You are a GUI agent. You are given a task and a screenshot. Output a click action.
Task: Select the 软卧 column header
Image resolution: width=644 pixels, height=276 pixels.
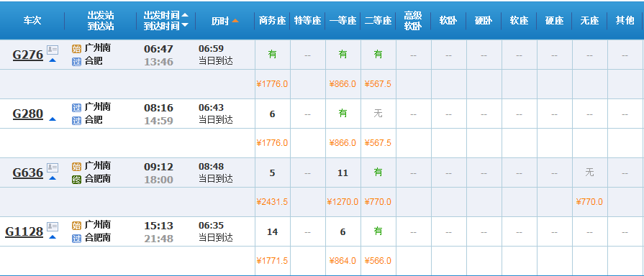pos(448,21)
